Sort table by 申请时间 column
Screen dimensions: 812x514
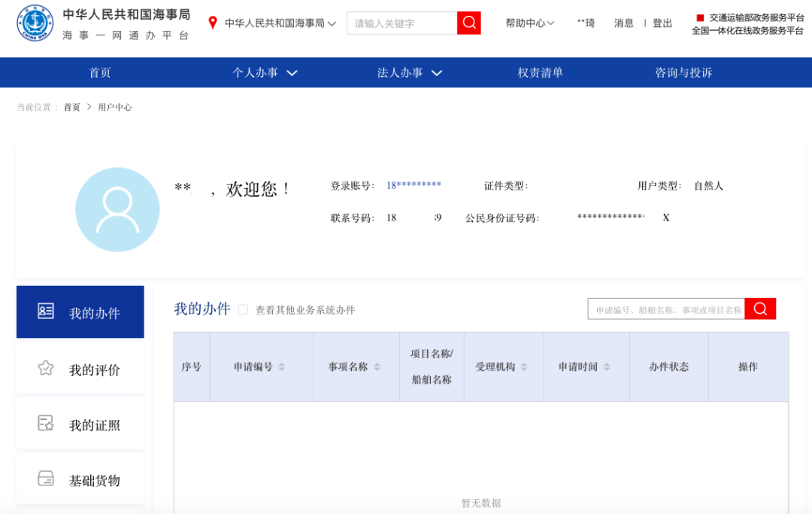click(606, 367)
